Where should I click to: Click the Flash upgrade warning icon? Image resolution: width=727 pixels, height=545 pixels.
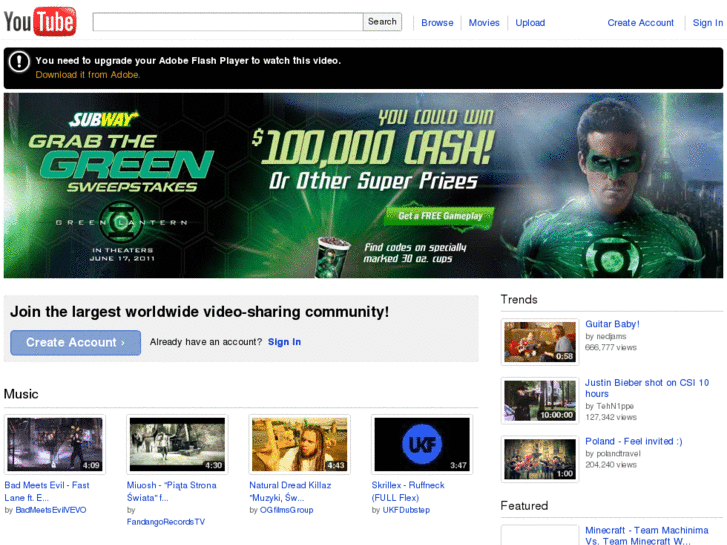click(x=19, y=61)
